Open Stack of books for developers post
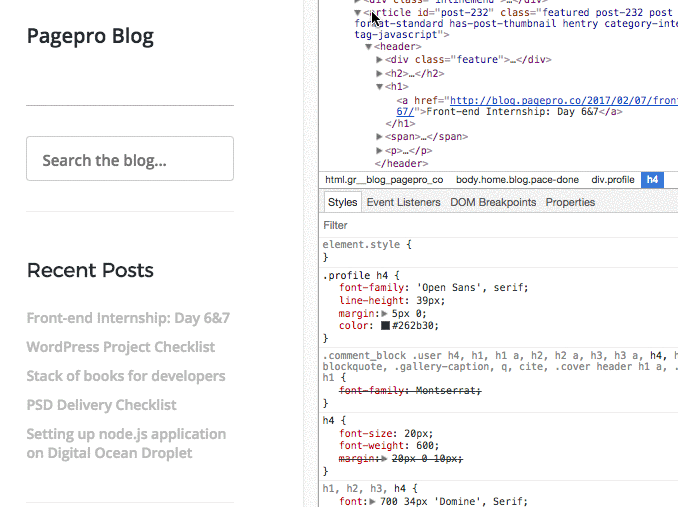The height and width of the screenshot is (507, 678). coord(126,376)
